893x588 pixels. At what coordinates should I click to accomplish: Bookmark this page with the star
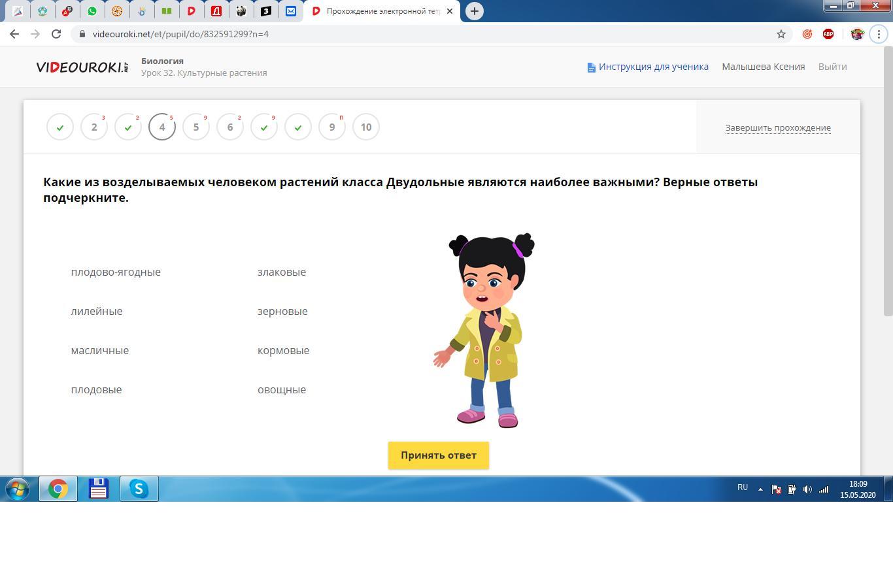(x=781, y=34)
